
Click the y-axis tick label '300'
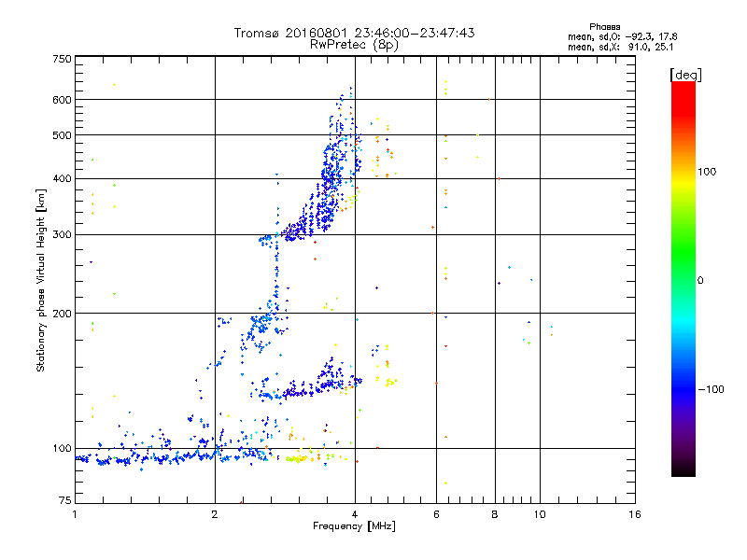[62, 234]
